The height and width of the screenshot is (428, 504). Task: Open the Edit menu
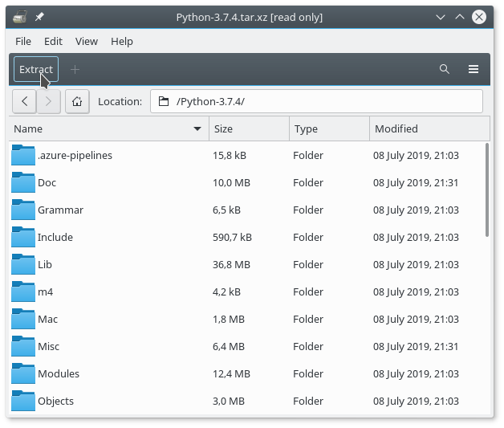coord(53,41)
